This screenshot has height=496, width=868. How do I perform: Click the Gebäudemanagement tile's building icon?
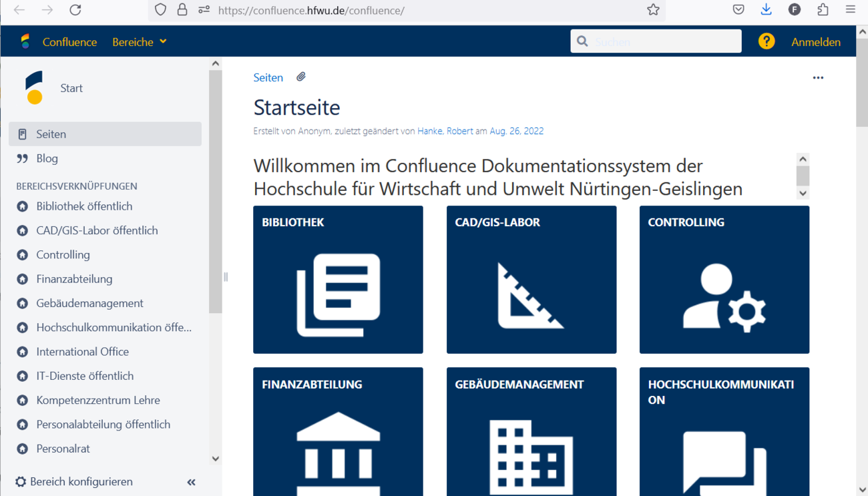click(x=531, y=457)
